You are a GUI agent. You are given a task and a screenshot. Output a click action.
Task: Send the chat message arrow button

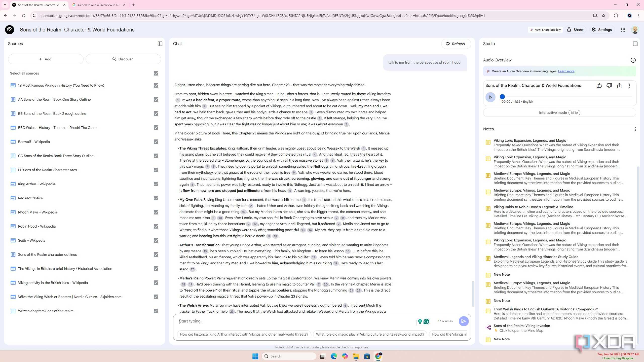pyautogui.click(x=464, y=321)
